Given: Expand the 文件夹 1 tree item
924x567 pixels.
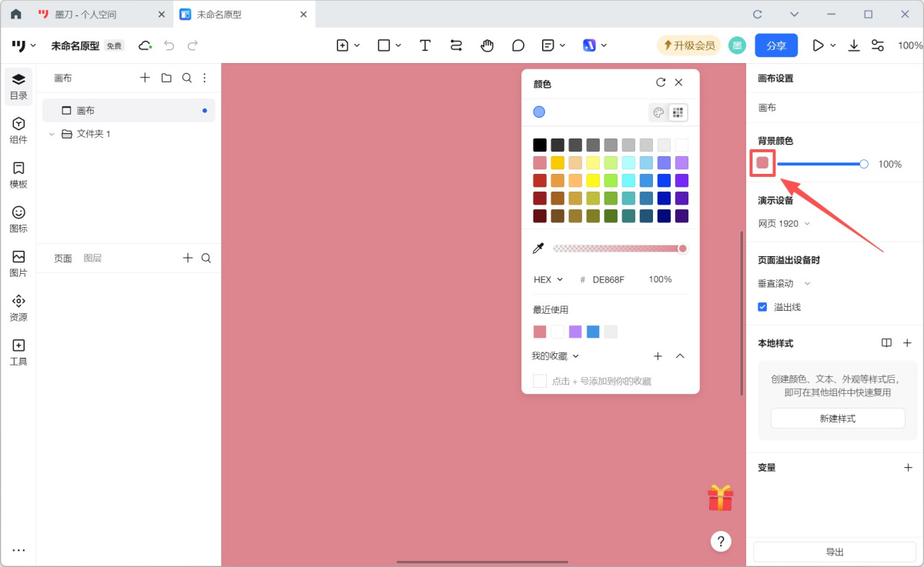Looking at the screenshot, I should [x=52, y=134].
